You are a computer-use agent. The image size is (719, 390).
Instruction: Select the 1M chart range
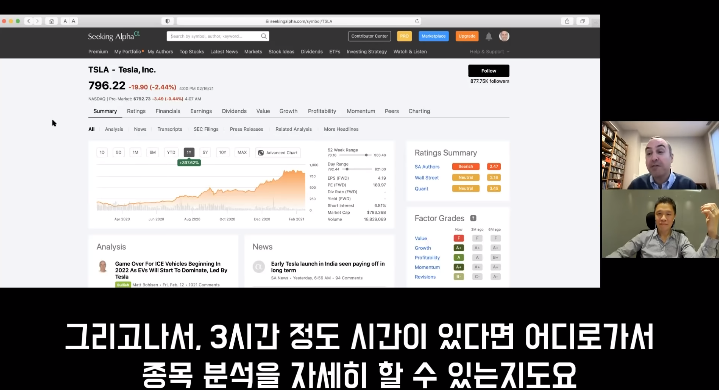[x=135, y=153]
